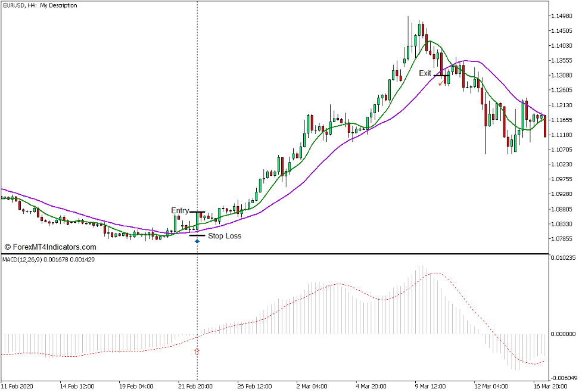Click the Exit text label
This screenshot has height=392, width=582.
pos(425,73)
